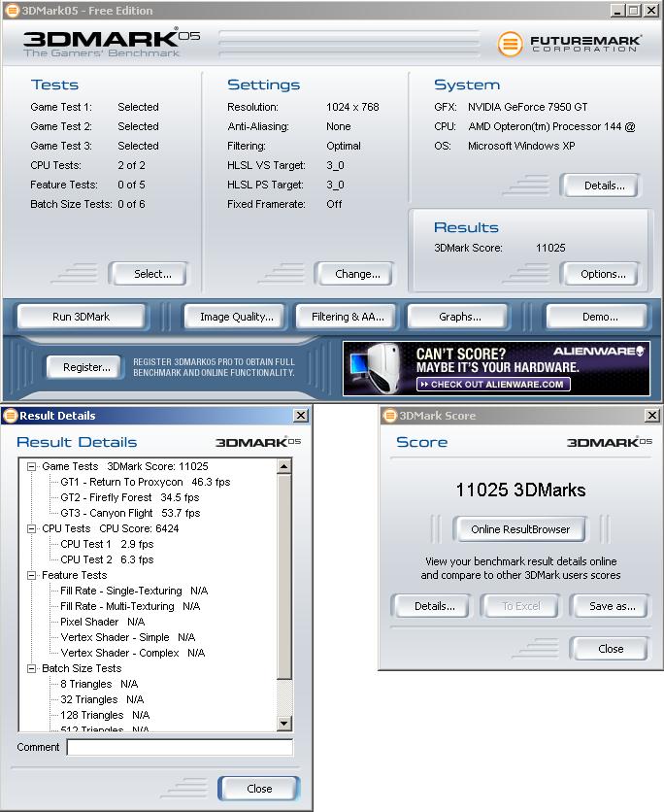664x812 pixels.
Task: Select GT3 - Canyon Flight row
Action: [130, 513]
